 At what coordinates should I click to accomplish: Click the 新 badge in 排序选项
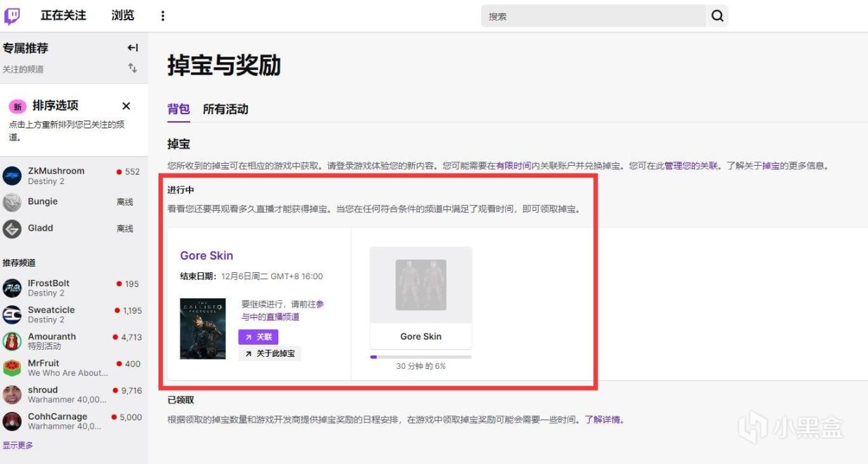18,106
